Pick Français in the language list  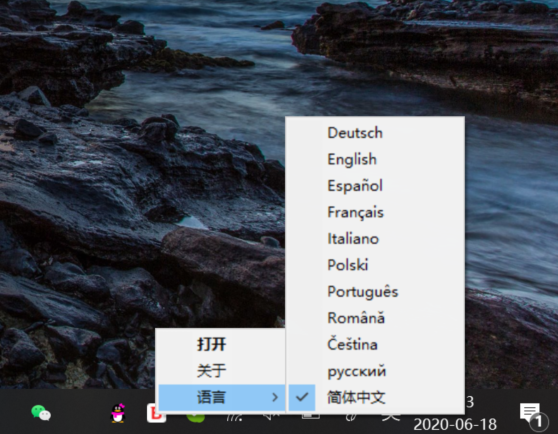pos(375,212)
